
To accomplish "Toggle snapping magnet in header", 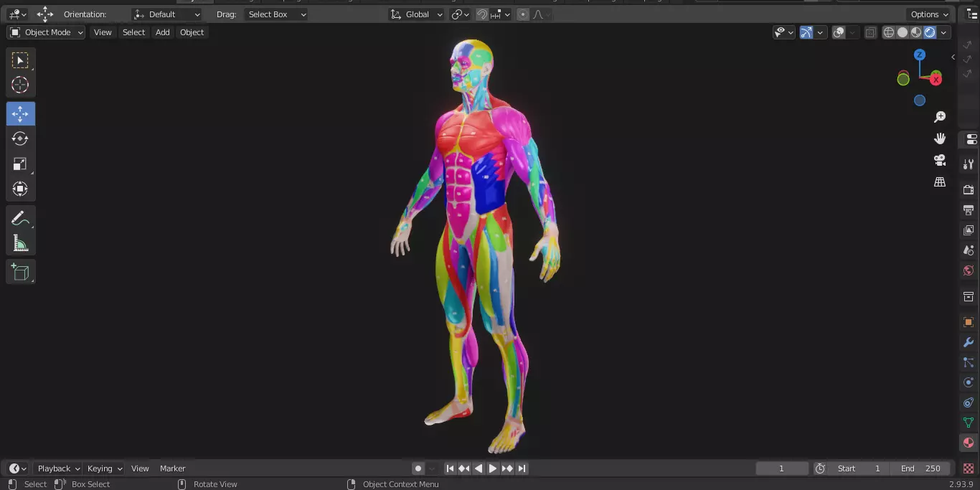I will (x=482, y=14).
